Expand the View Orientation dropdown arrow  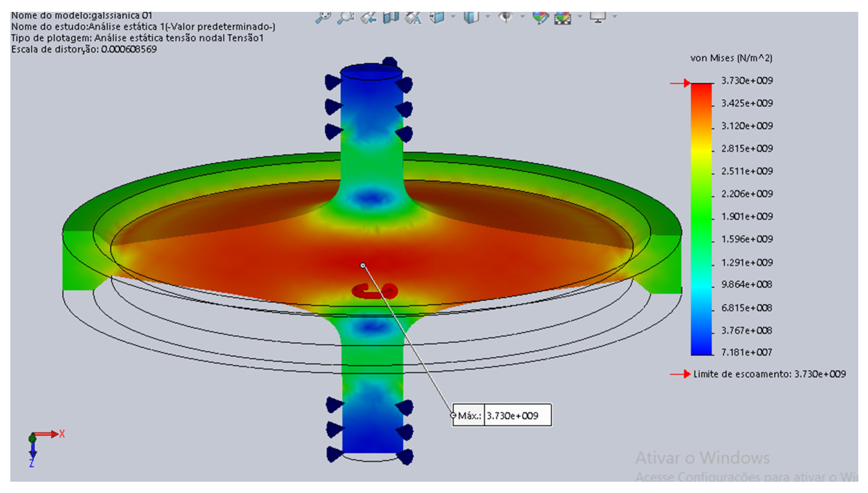(x=453, y=16)
